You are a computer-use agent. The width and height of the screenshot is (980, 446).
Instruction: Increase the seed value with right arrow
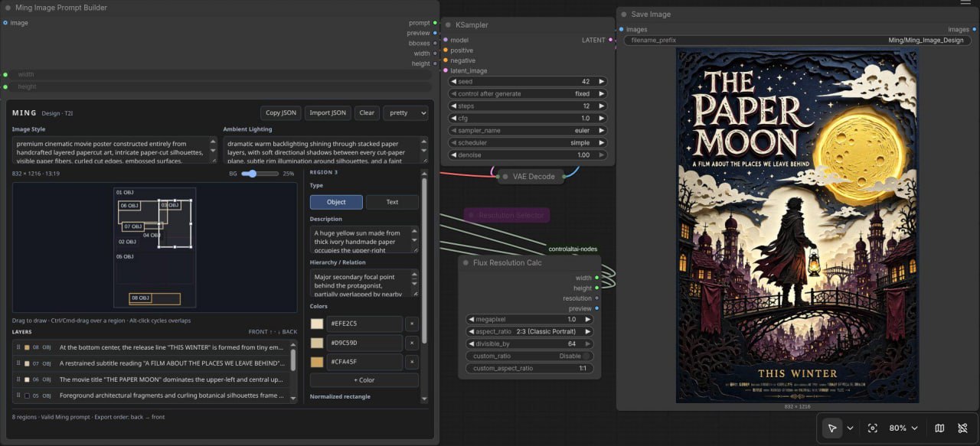coord(602,81)
